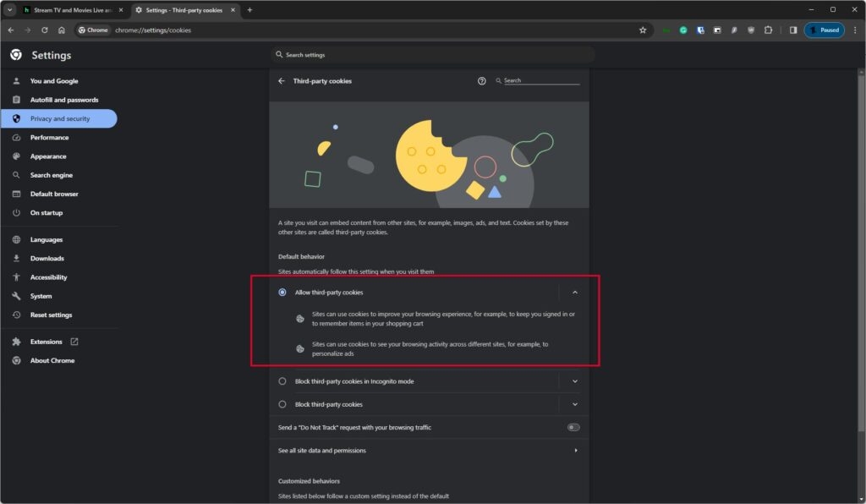Click the Downloads arrow icon

[16, 259]
